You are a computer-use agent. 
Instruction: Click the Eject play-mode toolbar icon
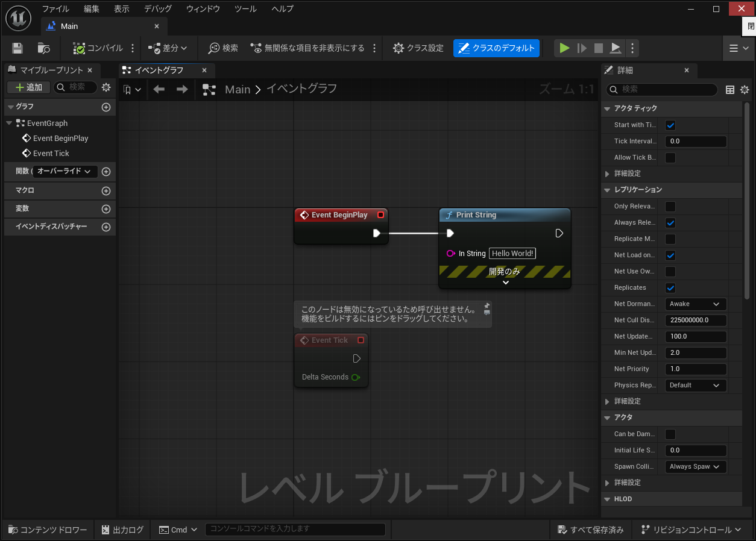click(616, 48)
